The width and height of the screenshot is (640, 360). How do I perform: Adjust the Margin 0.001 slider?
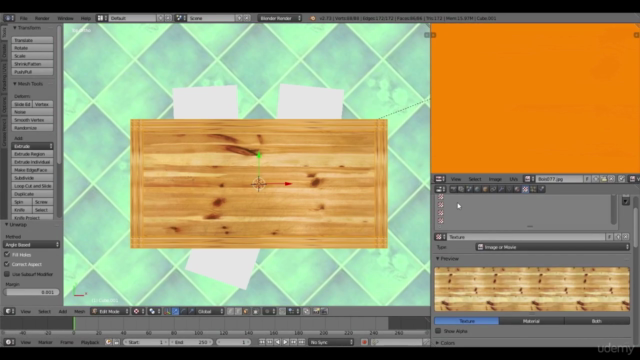click(31, 292)
